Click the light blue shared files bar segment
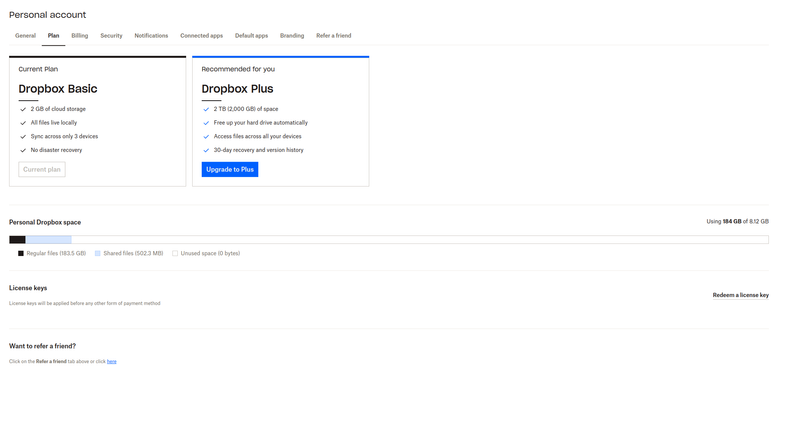Viewport: 800px width, 422px height. 48,240
